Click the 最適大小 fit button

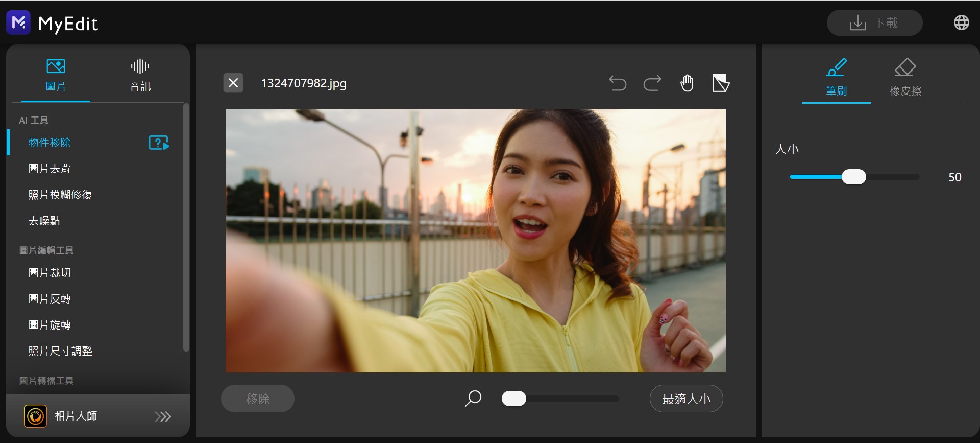click(x=686, y=399)
